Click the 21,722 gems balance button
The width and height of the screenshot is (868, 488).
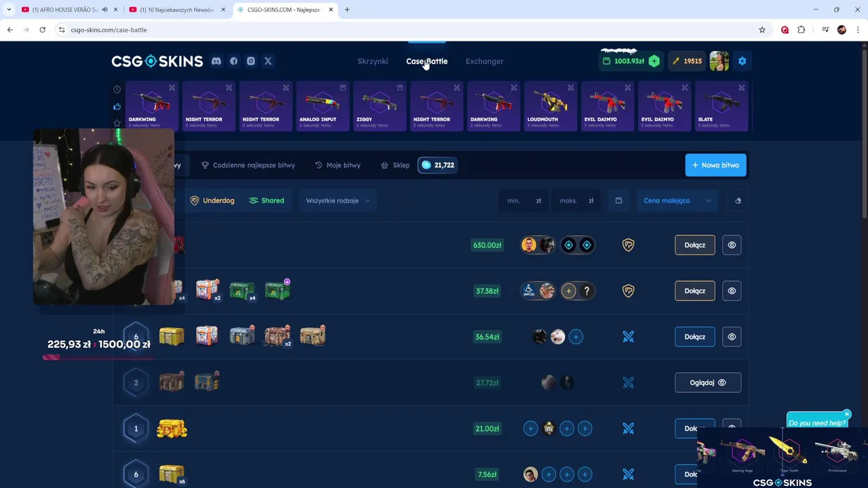tap(437, 165)
